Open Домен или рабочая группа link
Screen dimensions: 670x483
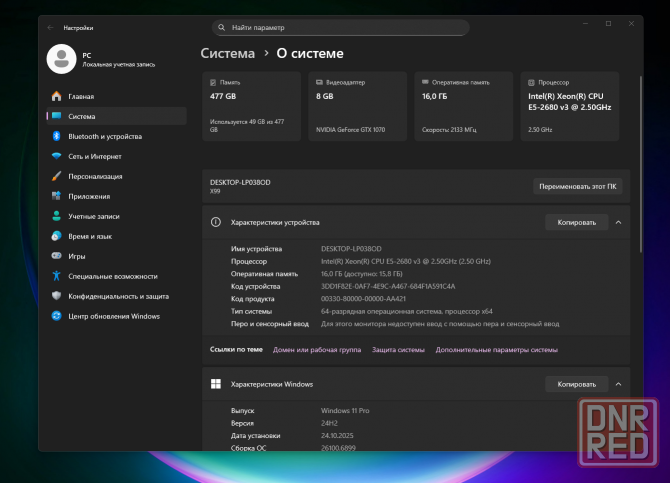click(x=317, y=350)
